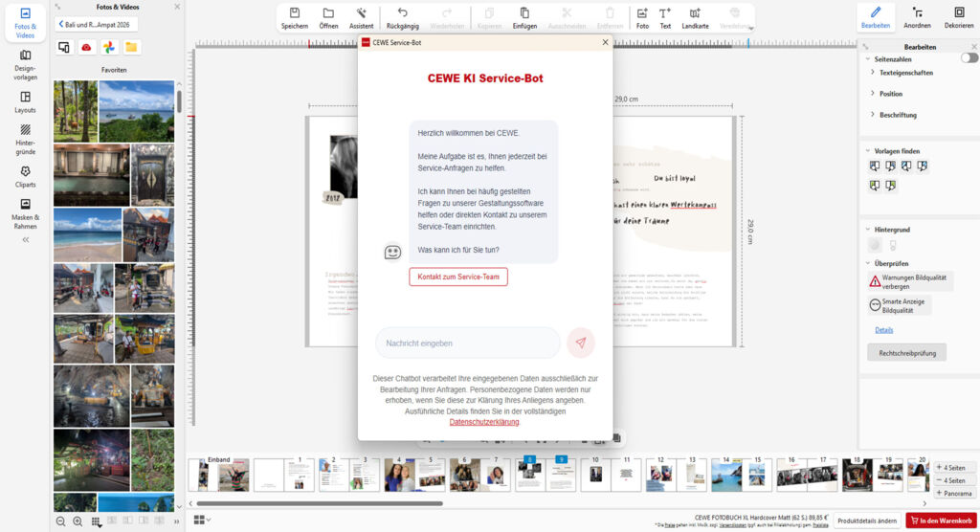Click Einfügen in the top toolbar

click(524, 18)
